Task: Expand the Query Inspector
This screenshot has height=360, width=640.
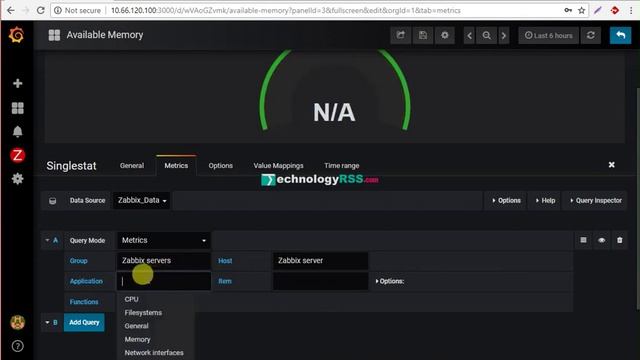Action: coord(596,200)
